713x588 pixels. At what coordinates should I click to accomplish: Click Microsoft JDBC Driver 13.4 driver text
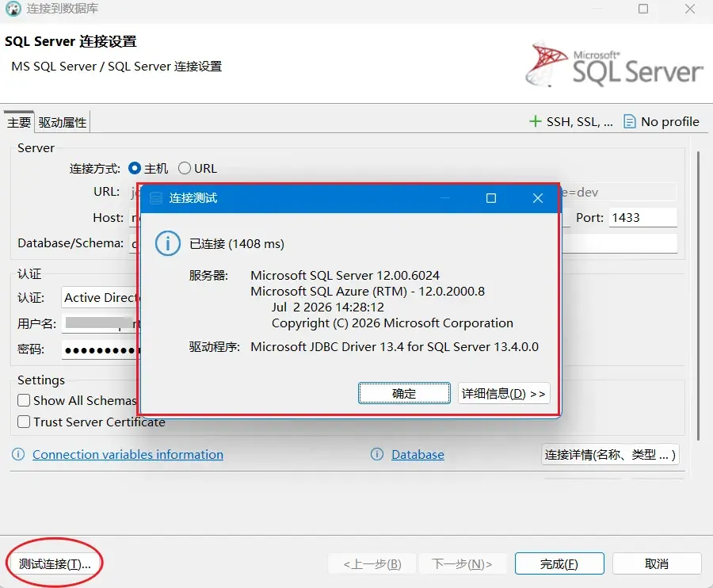[395, 346]
